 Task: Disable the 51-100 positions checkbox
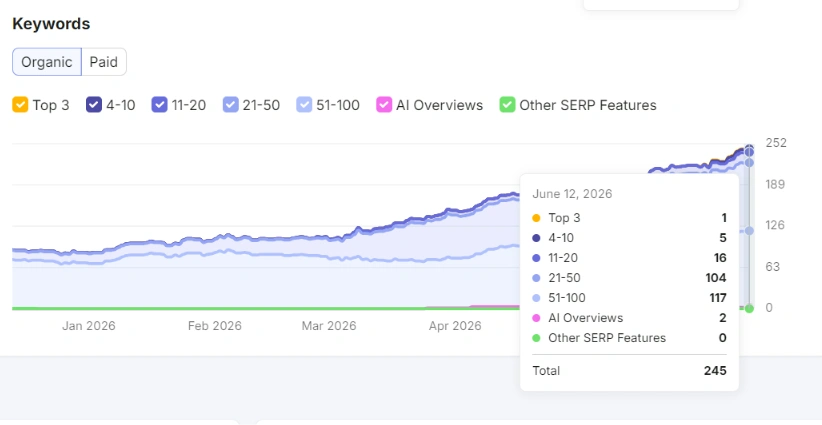pyautogui.click(x=304, y=105)
